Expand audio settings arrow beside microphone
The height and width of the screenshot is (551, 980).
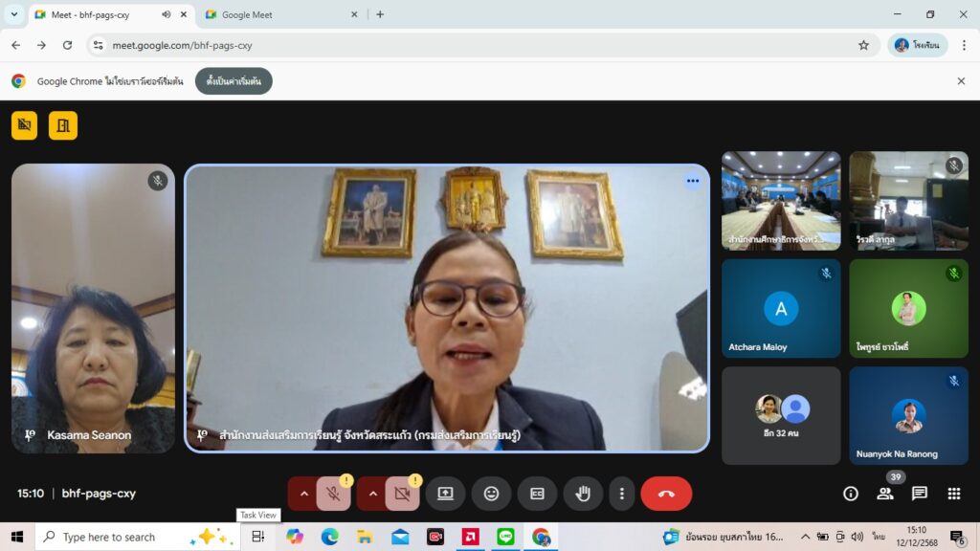point(304,494)
